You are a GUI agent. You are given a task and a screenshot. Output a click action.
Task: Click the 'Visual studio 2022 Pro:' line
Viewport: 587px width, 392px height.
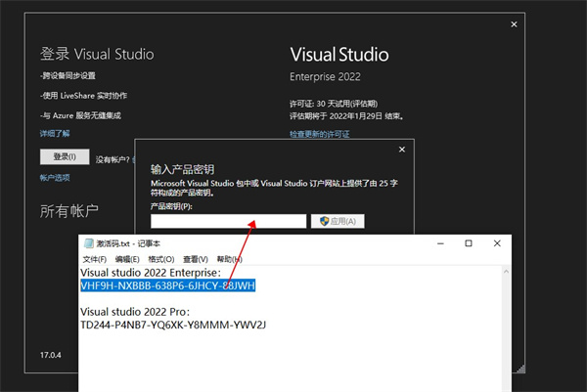click(x=135, y=312)
